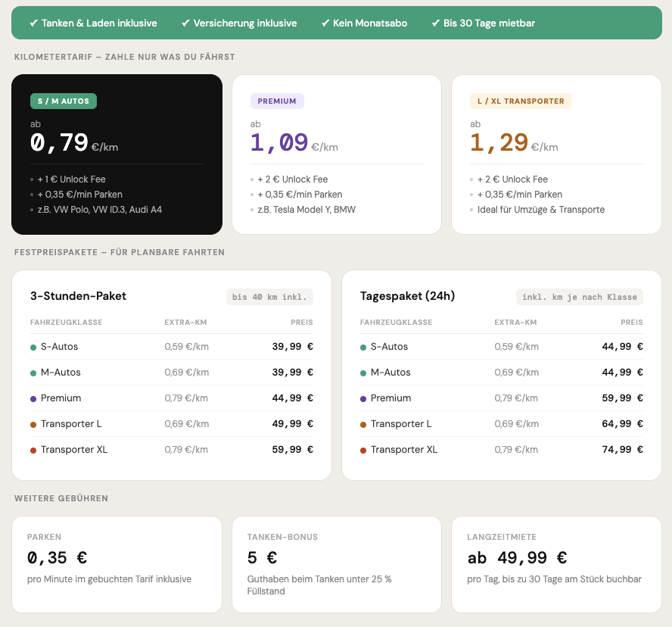Click the Tagespaket (24h) heading
The image size is (672, 627).
(408, 296)
